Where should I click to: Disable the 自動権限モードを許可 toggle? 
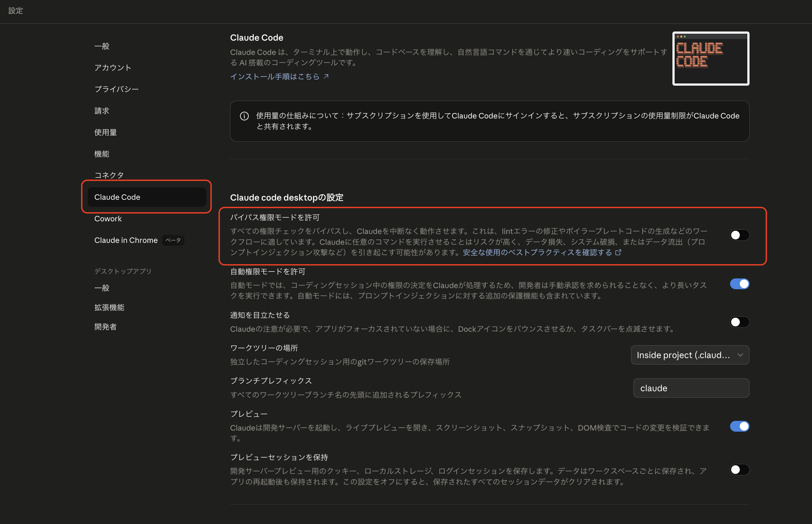pos(740,284)
